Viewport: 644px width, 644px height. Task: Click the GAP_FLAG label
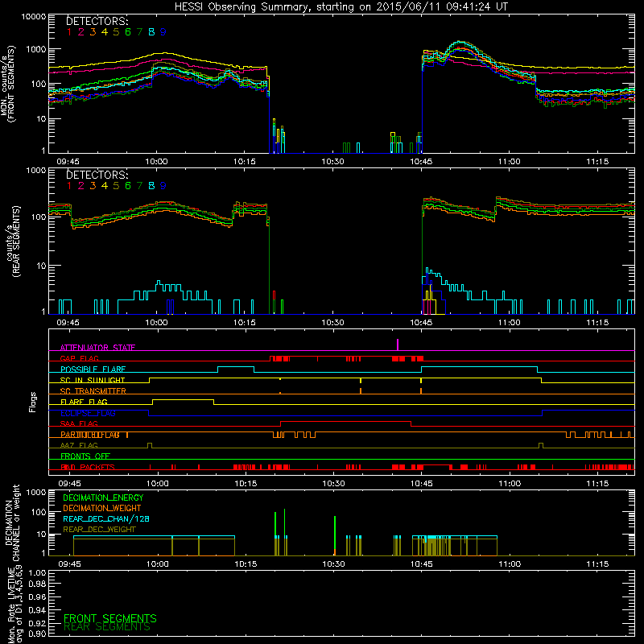pyautogui.click(x=79, y=358)
